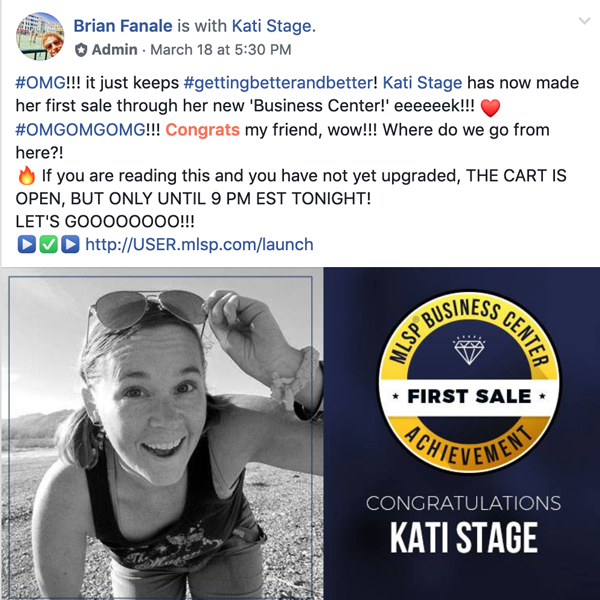Click the MLSP First Sale achievement badge
This screenshot has height=600, width=600.
click(469, 382)
